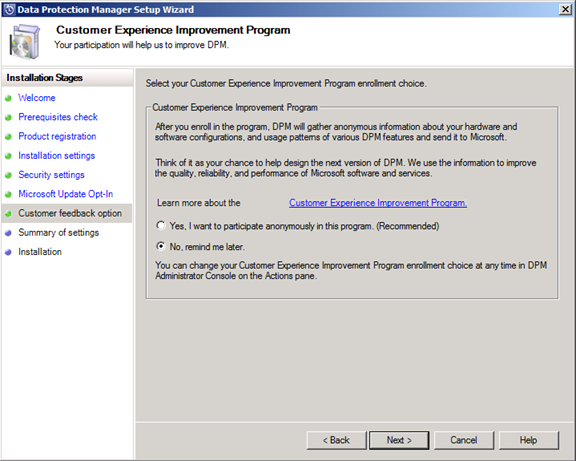Close the Setup Wizard window
The width and height of the screenshot is (576, 461).
[x=565, y=9]
